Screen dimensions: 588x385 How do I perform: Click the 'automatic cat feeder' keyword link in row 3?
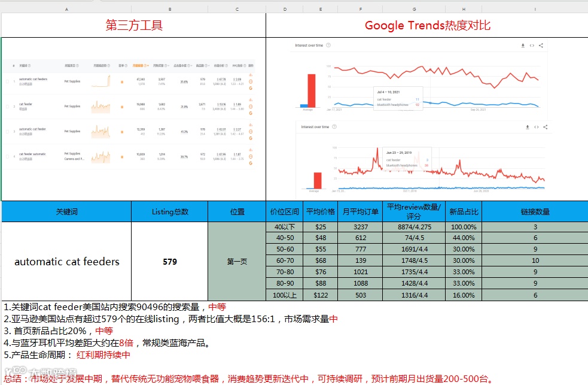coord(32,129)
